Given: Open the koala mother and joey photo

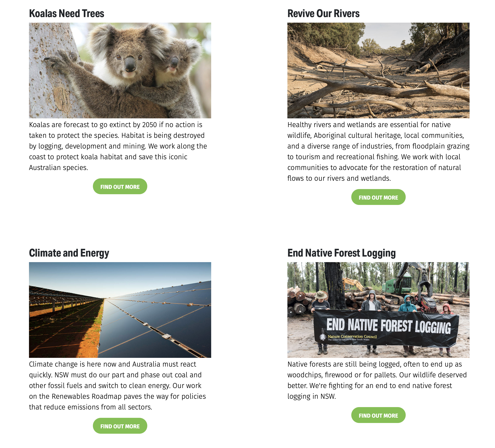Looking at the screenshot, I should pyautogui.click(x=120, y=70).
